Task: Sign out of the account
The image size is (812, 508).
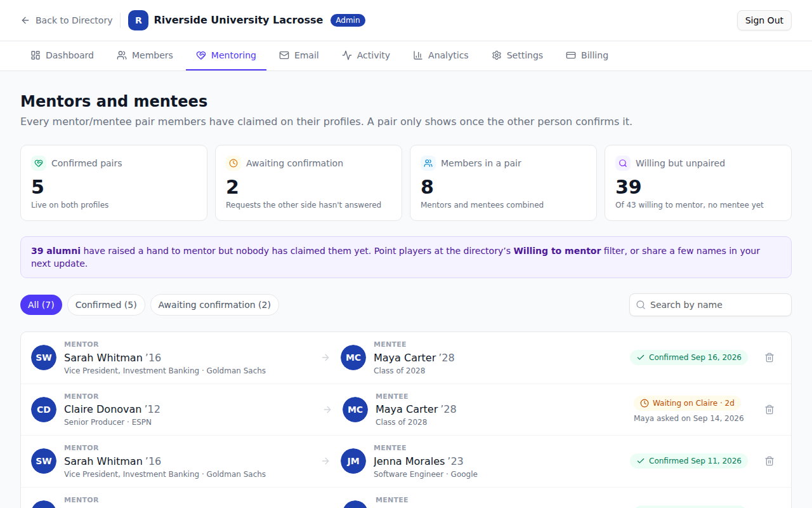Action: tap(764, 20)
